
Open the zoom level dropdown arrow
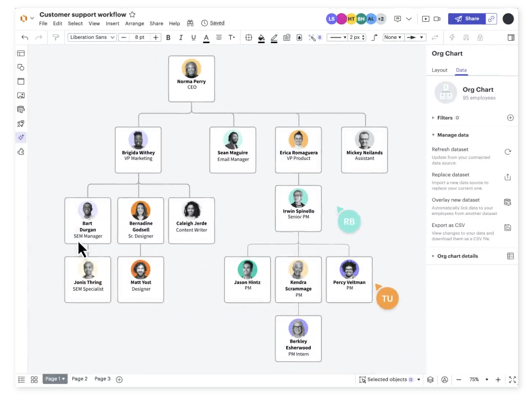pos(487,380)
